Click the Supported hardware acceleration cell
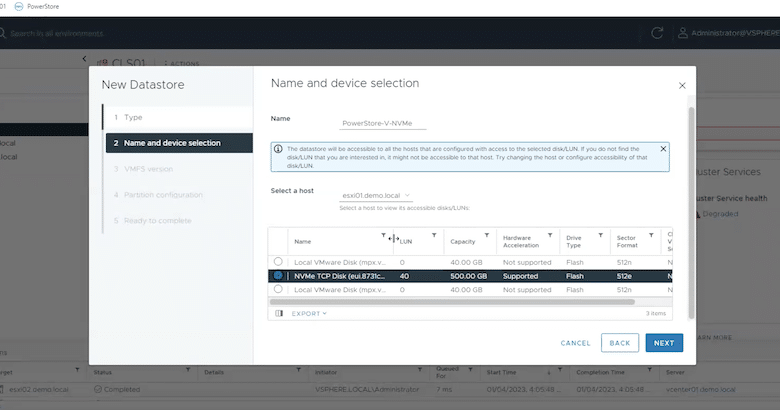 point(520,276)
